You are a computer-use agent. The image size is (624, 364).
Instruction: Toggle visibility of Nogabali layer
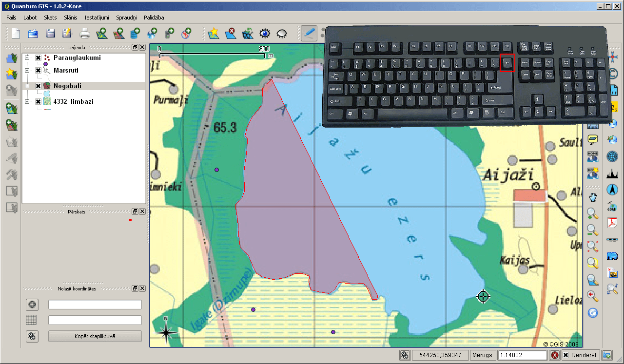point(38,86)
